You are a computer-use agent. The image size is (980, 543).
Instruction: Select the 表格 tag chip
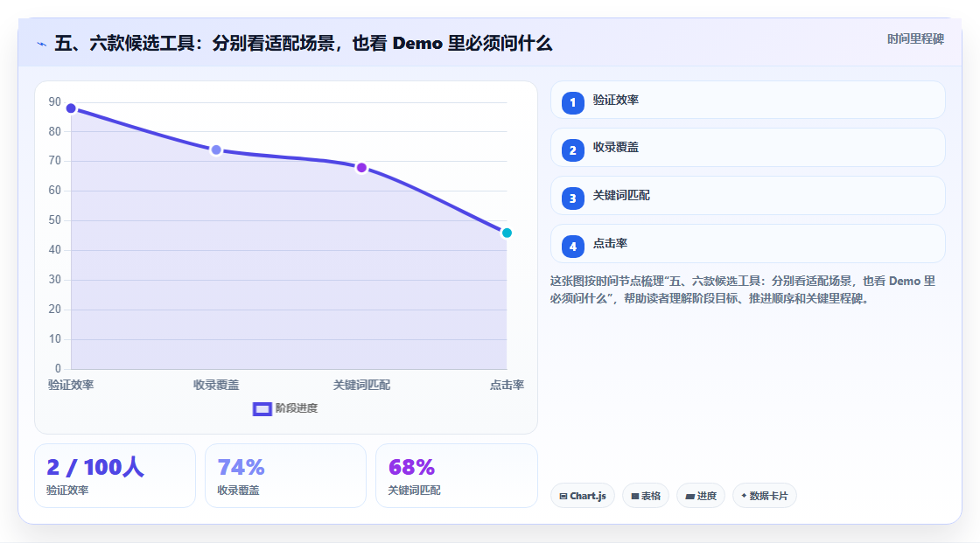coord(646,496)
